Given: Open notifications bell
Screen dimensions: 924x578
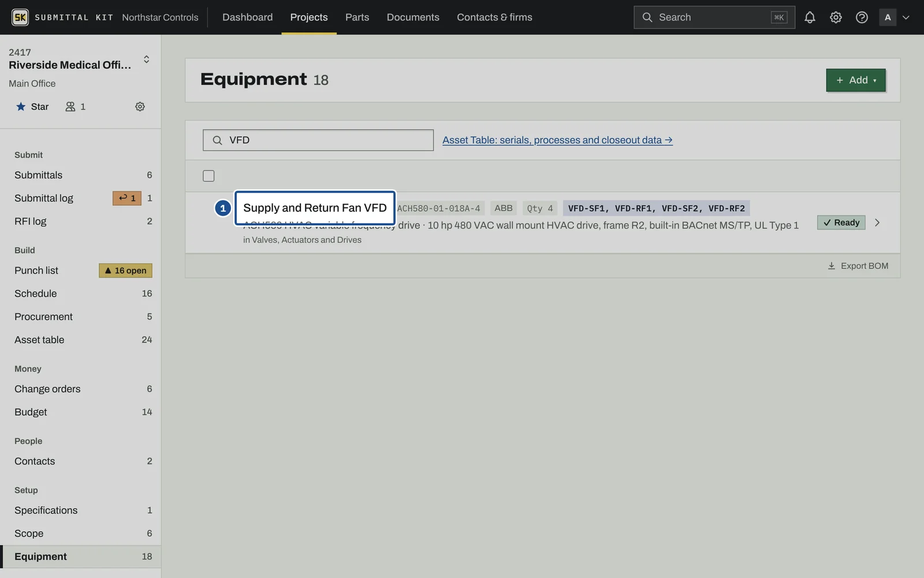Looking at the screenshot, I should click(x=810, y=17).
